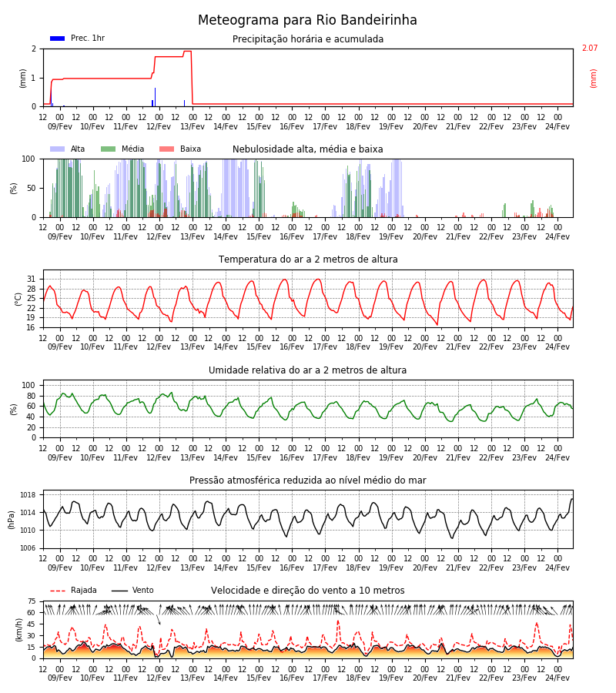The image size is (616, 693).
Task: Click the Precipitação horária e acumulada heading
Action: point(308,39)
